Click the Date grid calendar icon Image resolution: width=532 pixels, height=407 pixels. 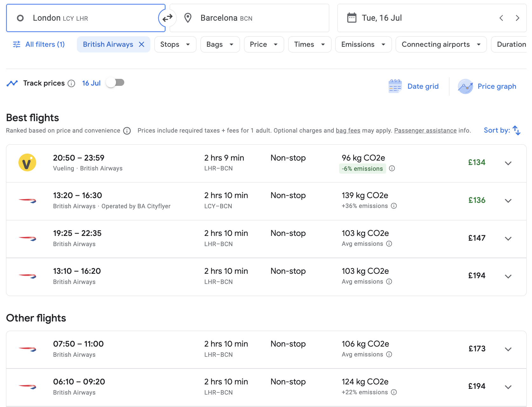point(395,86)
